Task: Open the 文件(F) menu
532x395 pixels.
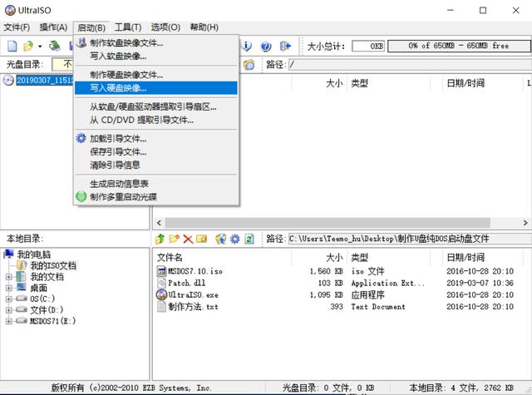Action: [x=17, y=27]
